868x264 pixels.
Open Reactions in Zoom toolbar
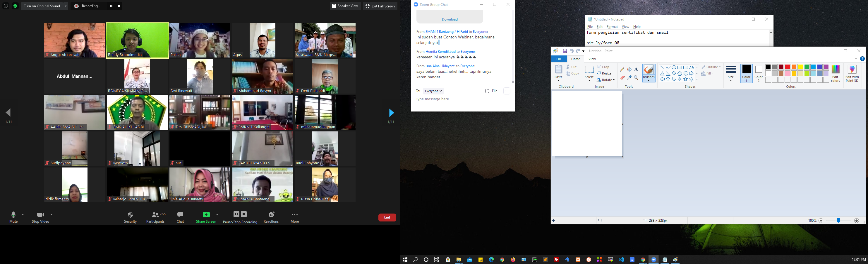coord(271,217)
